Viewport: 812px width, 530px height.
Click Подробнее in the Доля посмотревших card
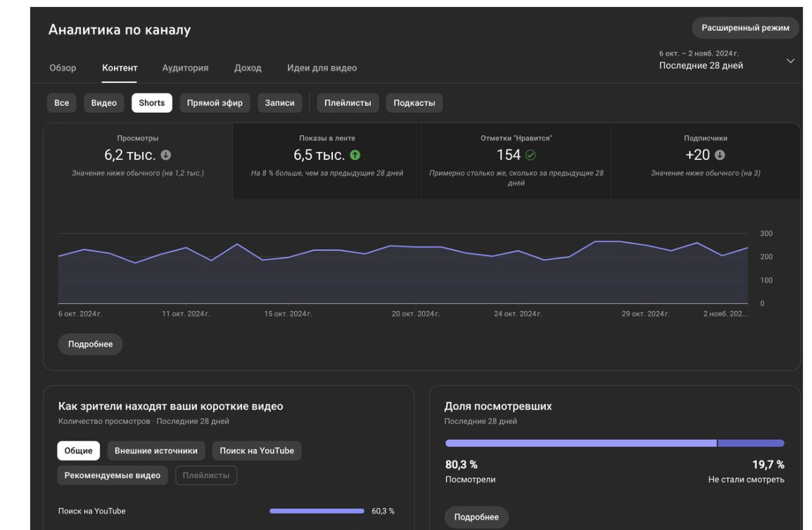tap(476, 517)
